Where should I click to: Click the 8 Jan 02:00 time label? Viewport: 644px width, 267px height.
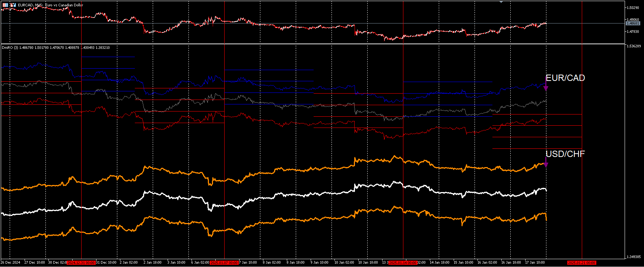pos(272,263)
